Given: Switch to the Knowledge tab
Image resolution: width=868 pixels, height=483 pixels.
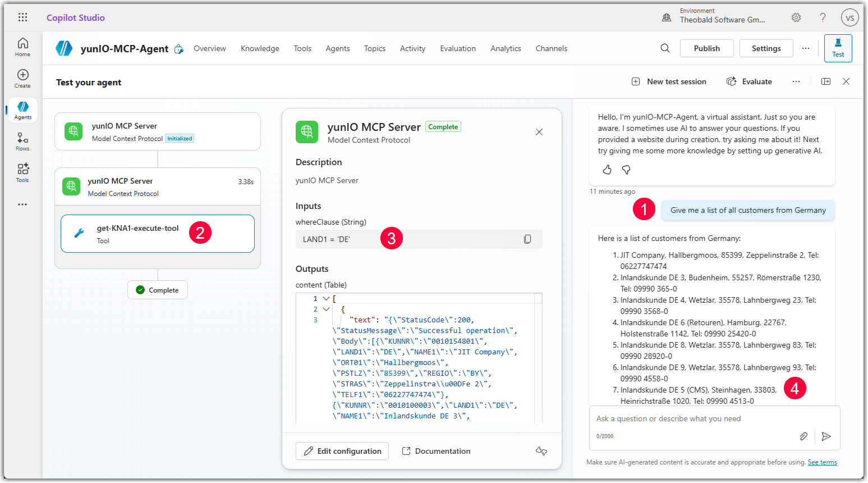Looking at the screenshot, I should pyautogui.click(x=260, y=48).
